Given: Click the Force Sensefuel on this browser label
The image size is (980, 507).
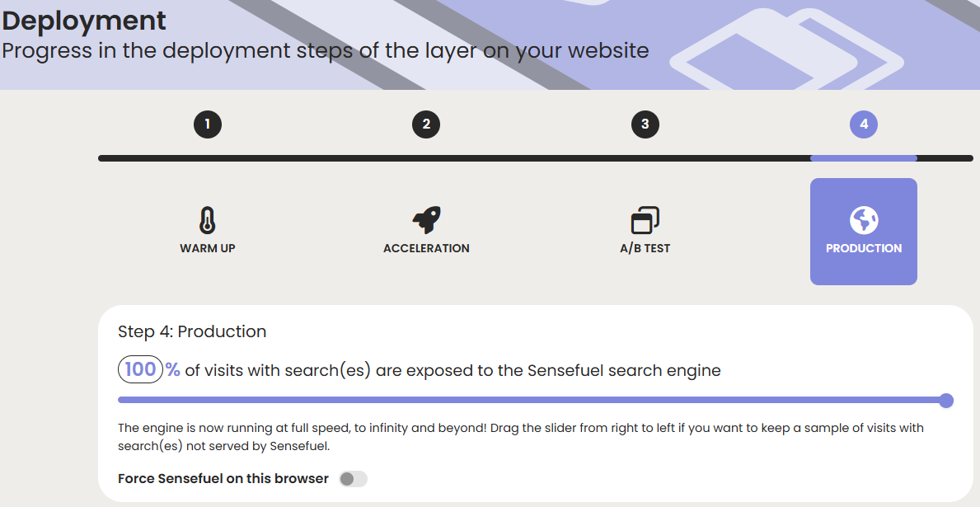Looking at the screenshot, I should (x=223, y=479).
